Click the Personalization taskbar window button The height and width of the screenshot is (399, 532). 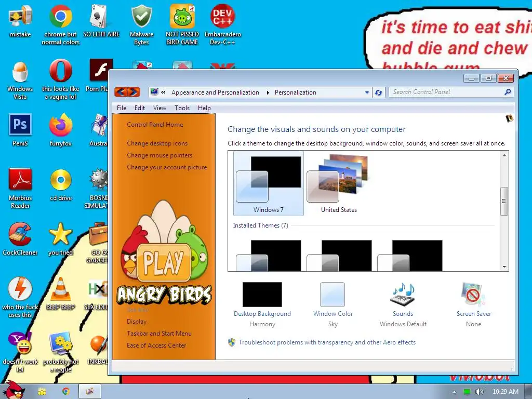pyautogui.click(x=89, y=391)
